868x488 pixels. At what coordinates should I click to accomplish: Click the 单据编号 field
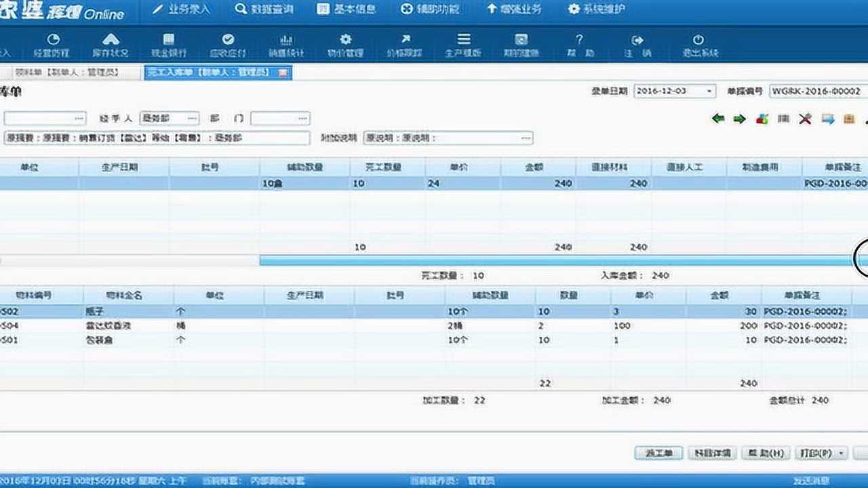coord(818,91)
